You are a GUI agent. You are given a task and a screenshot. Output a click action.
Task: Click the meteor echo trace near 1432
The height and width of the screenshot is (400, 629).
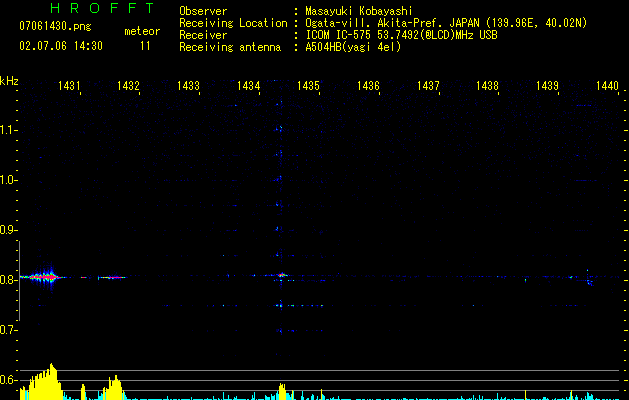pyautogui.click(x=112, y=277)
